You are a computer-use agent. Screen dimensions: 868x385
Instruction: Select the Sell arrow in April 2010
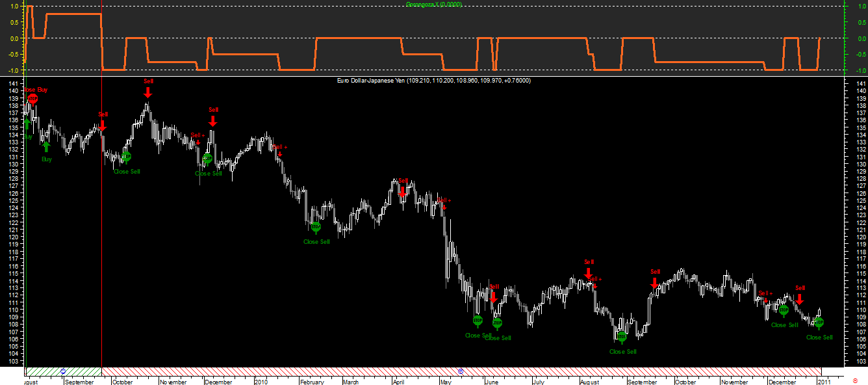pyautogui.click(x=402, y=191)
